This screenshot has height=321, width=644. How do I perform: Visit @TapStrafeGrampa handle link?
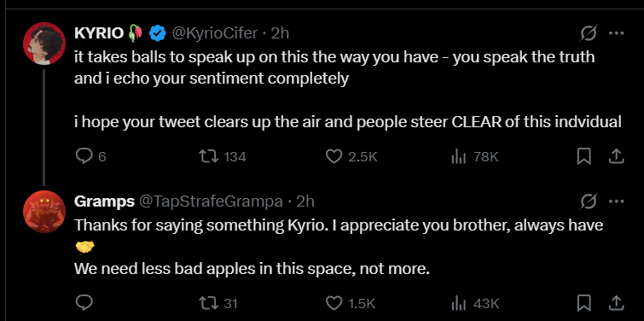coord(211,201)
